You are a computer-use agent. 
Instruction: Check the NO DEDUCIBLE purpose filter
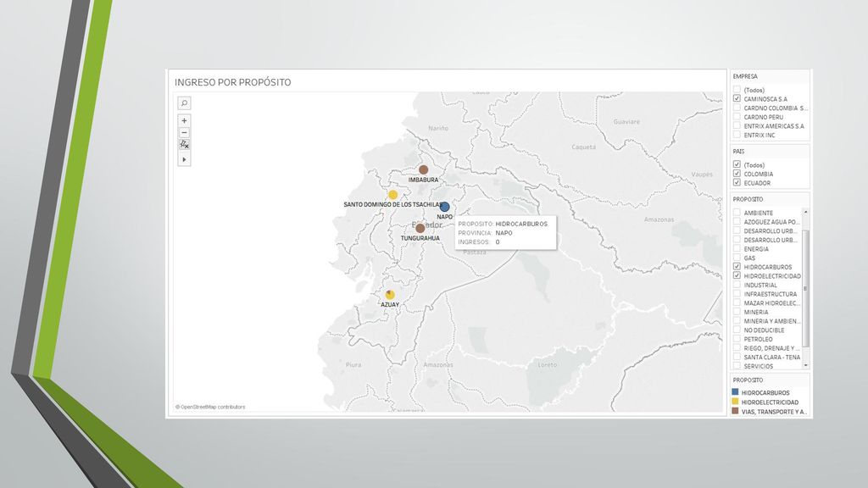click(737, 330)
